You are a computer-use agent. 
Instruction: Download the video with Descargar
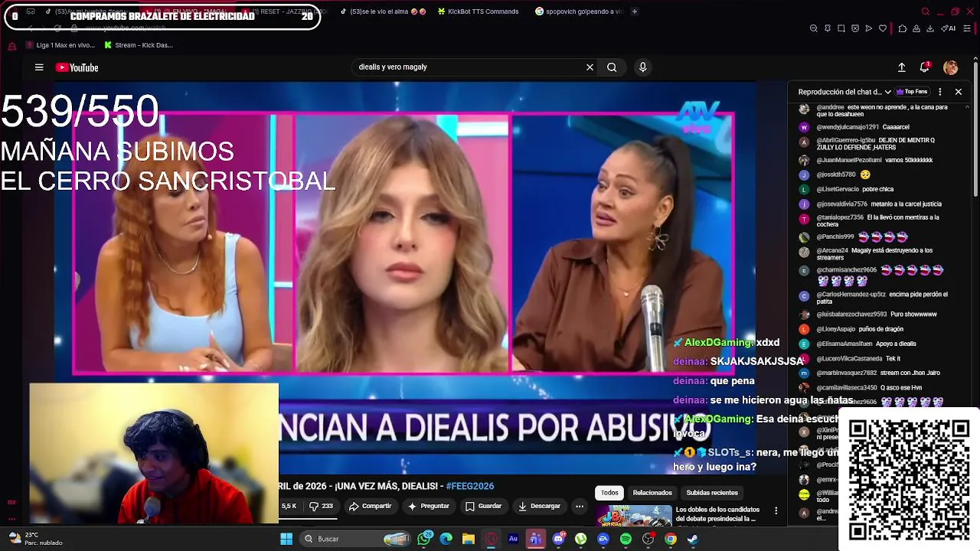tap(540, 506)
